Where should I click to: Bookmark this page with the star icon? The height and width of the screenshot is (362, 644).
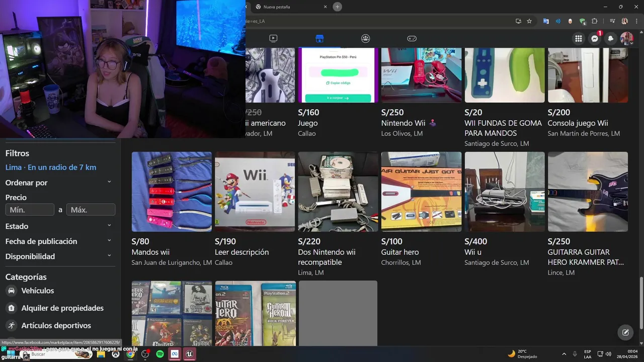pyautogui.click(x=529, y=21)
